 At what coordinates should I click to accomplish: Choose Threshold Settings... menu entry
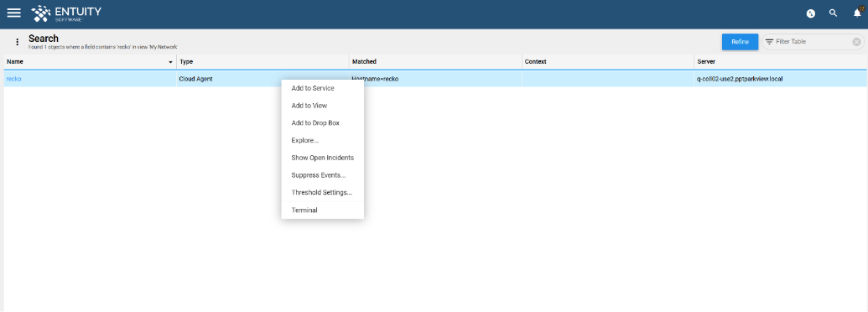(323, 193)
